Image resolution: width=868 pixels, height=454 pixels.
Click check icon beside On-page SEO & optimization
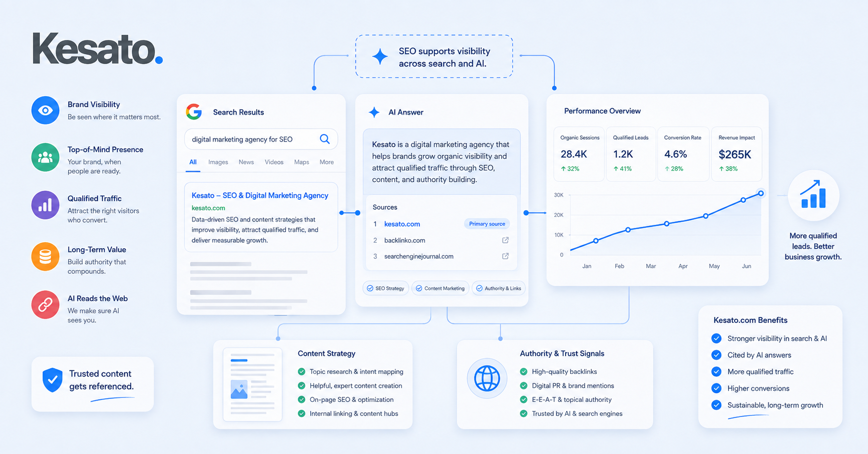301,399
